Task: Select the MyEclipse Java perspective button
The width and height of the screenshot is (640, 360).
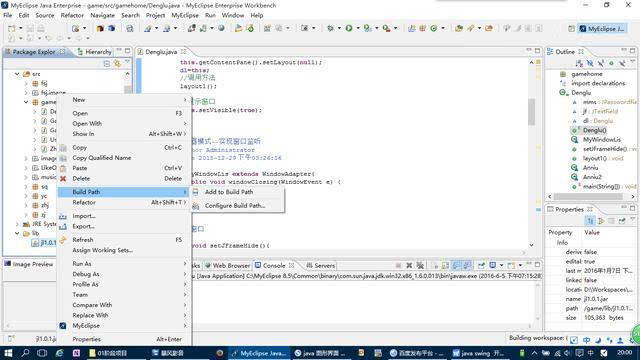Action: 603,29
